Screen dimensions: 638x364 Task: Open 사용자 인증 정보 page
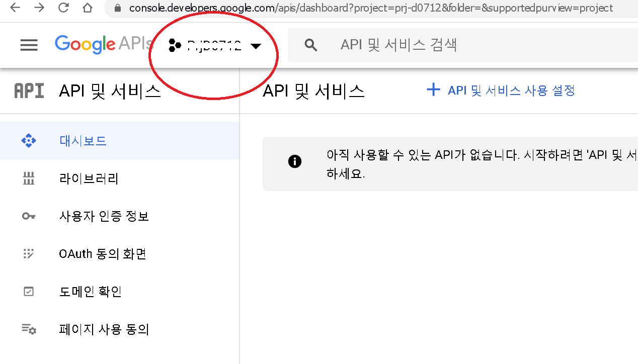click(119, 216)
